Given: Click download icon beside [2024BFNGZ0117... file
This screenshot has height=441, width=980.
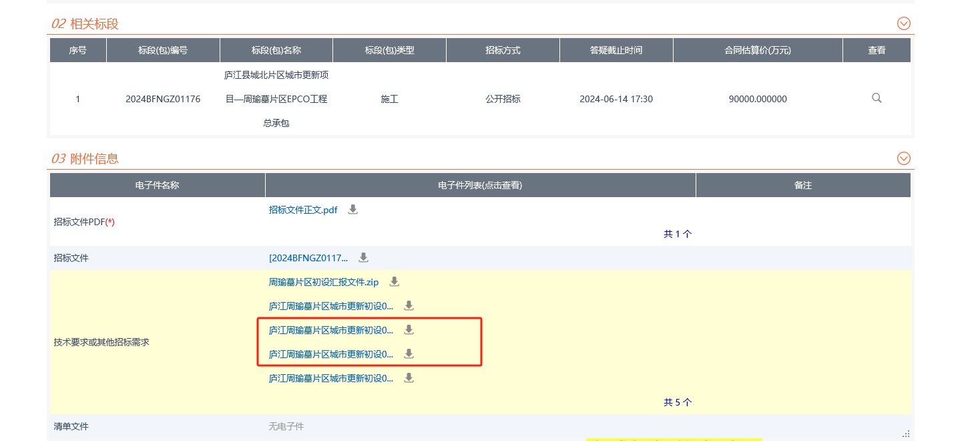Looking at the screenshot, I should pyautogui.click(x=363, y=258).
